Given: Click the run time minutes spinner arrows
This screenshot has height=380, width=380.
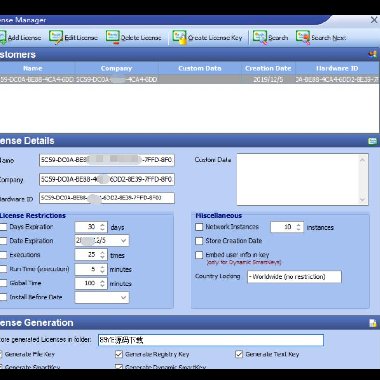Looking at the screenshot, I should (103, 269).
